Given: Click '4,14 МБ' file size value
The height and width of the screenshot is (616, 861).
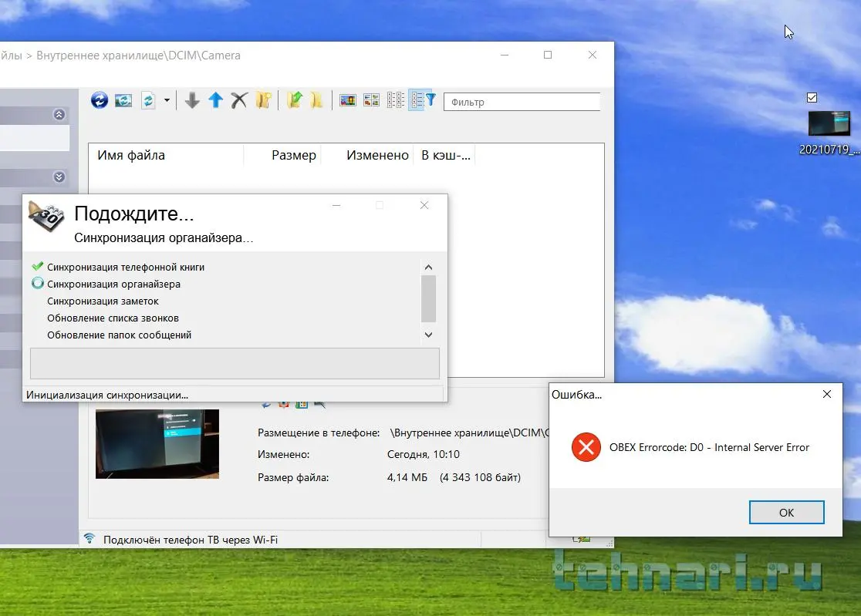Looking at the screenshot, I should (407, 477).
